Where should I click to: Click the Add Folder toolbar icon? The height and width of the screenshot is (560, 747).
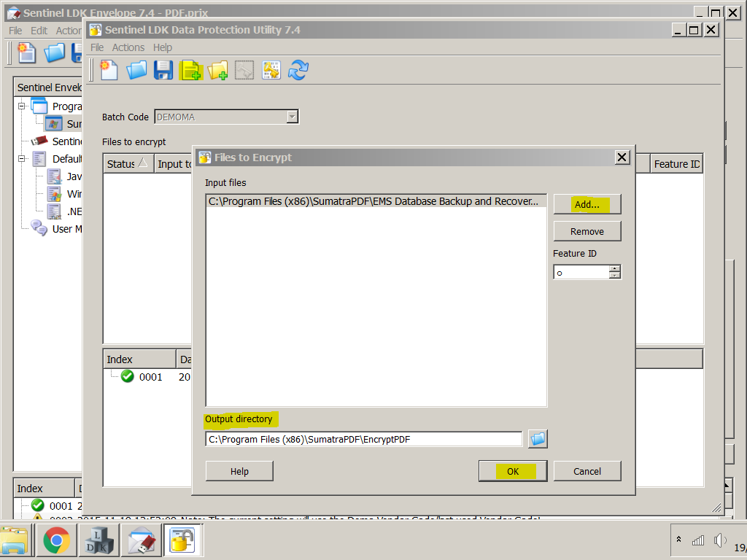coord(217,70)
